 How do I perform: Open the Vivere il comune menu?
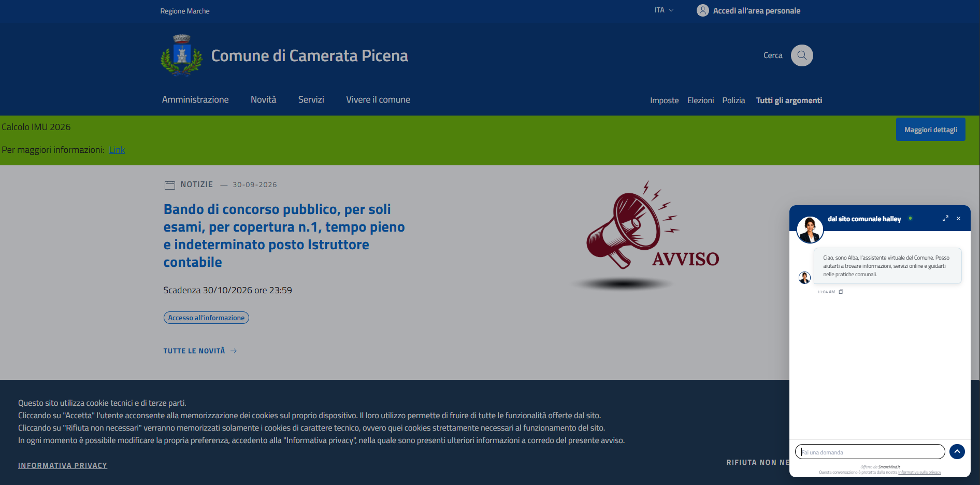(378, 99)
